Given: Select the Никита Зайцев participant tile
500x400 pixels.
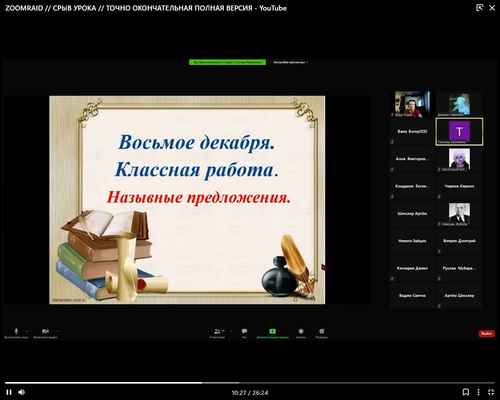Looking at the screenshot, I should click(x=412, y=241).
